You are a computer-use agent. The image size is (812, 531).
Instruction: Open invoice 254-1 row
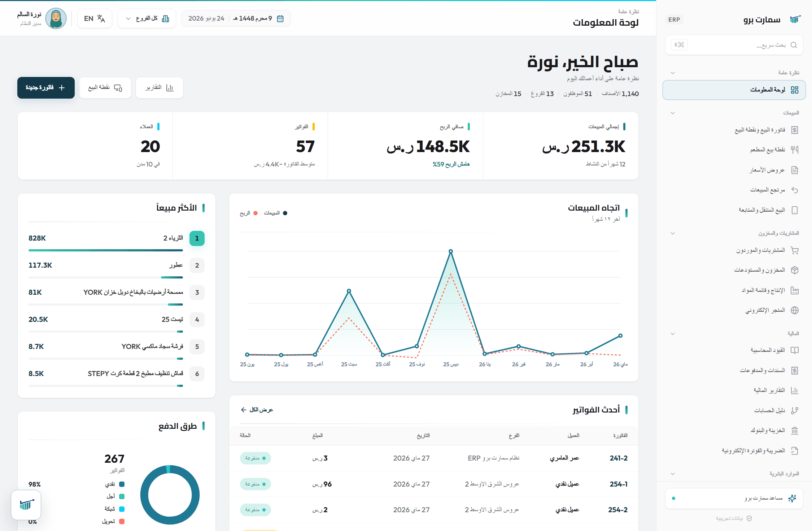click(434, 484)
